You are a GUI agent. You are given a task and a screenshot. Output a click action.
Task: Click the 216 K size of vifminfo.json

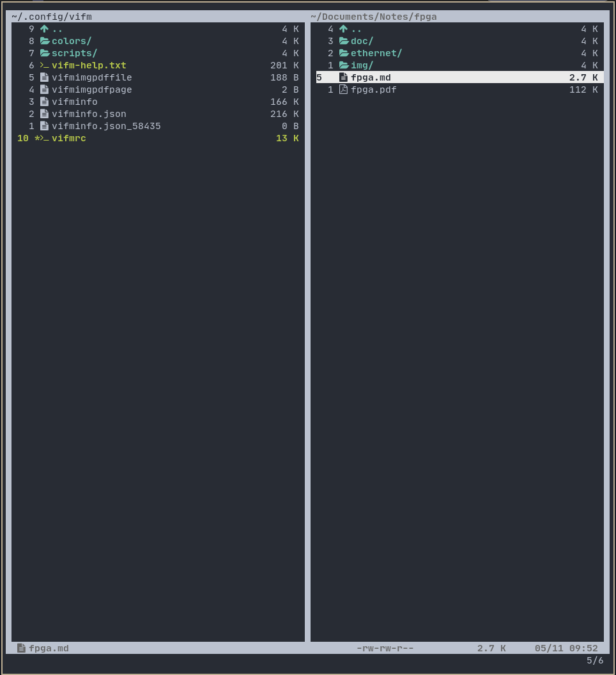(284, 114)
